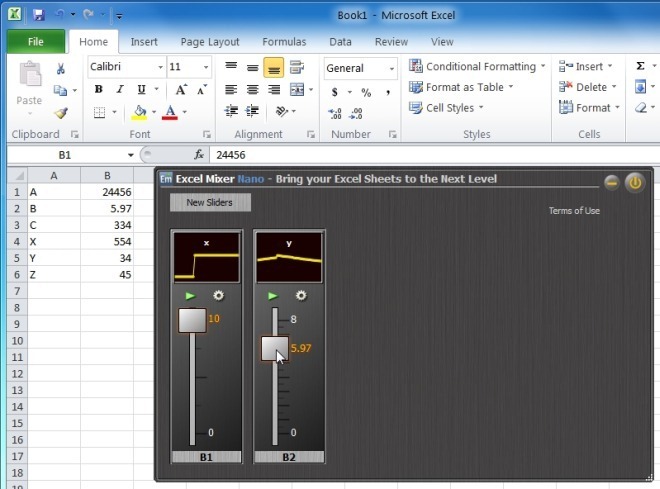Toggle the highlighted Bottom Align button
This screenshot has width=660, height=489.
(274, 67)
